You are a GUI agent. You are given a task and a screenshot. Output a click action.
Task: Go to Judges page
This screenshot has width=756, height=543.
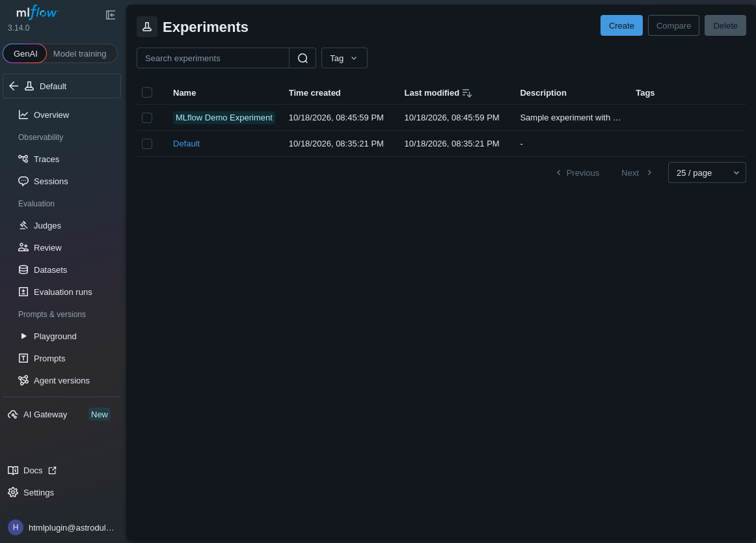pos(62,225)
